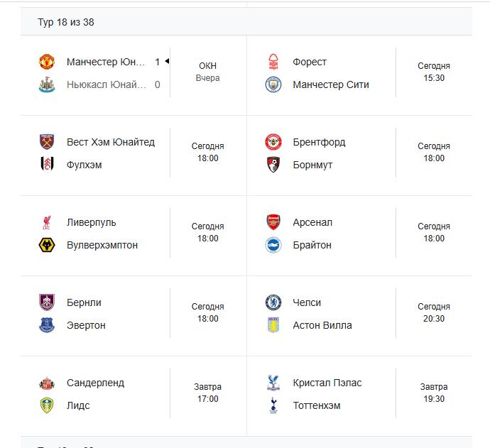The image size is (490, 448).
Task: Click the Chelsea lion badge
Action: (x=273, y=302)
